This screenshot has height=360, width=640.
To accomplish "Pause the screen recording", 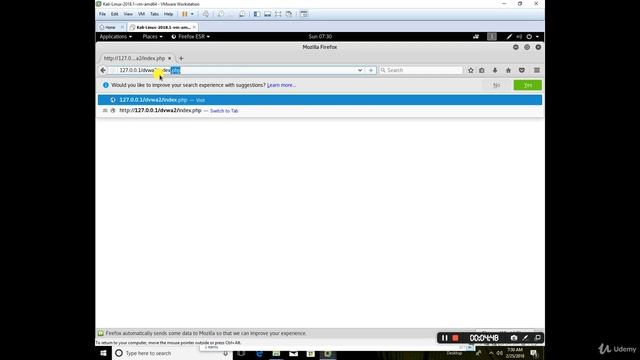I will click(x=444, y=338).
